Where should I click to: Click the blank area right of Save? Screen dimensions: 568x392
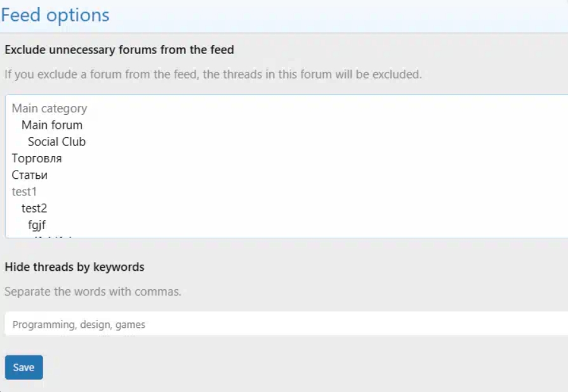click(254, 368)
